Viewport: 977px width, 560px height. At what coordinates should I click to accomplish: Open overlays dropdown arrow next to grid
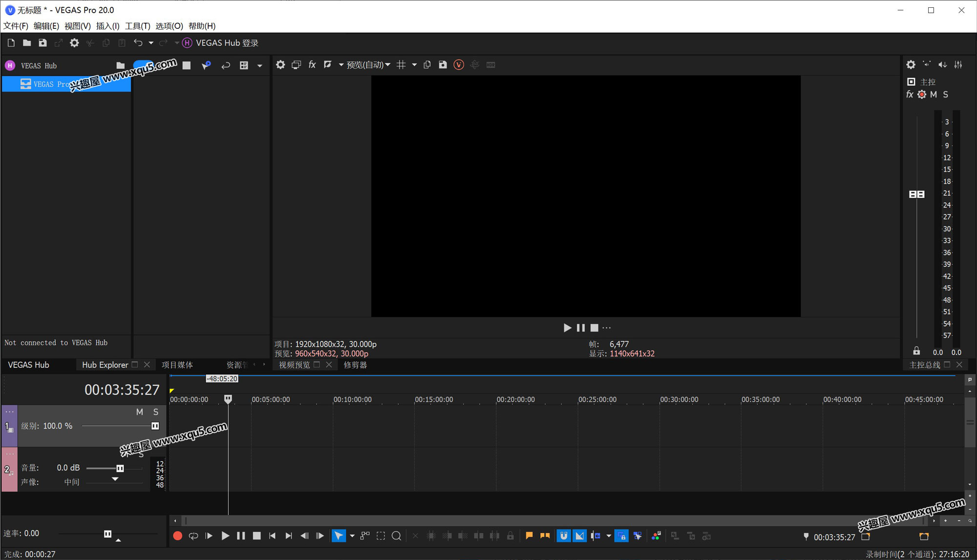tap(414, 65)
